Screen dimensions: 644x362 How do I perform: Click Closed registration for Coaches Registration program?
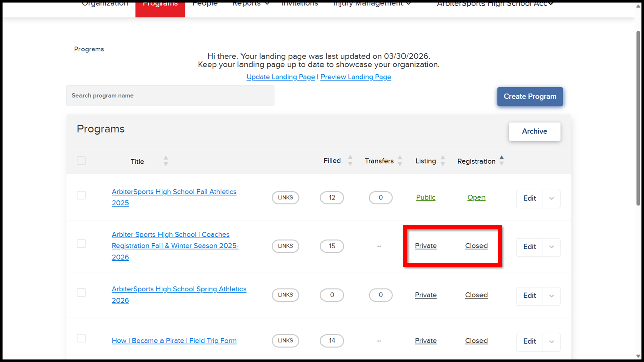tap(476, 246)
